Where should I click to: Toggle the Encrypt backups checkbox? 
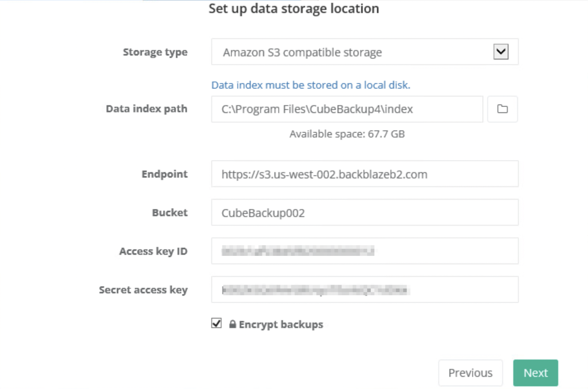click(x=216, y=323)
